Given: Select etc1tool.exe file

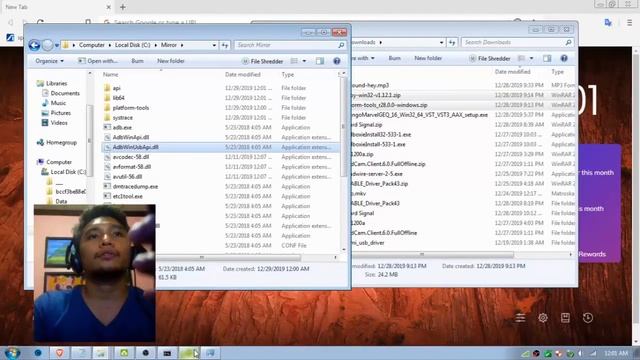Looking at the screenshot, I should 127,196.
